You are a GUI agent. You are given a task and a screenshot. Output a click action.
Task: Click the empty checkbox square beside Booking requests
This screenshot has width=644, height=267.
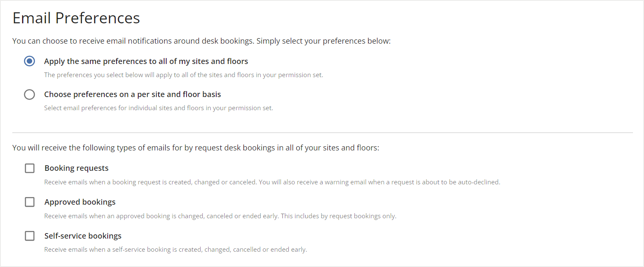tap(29, 168)
